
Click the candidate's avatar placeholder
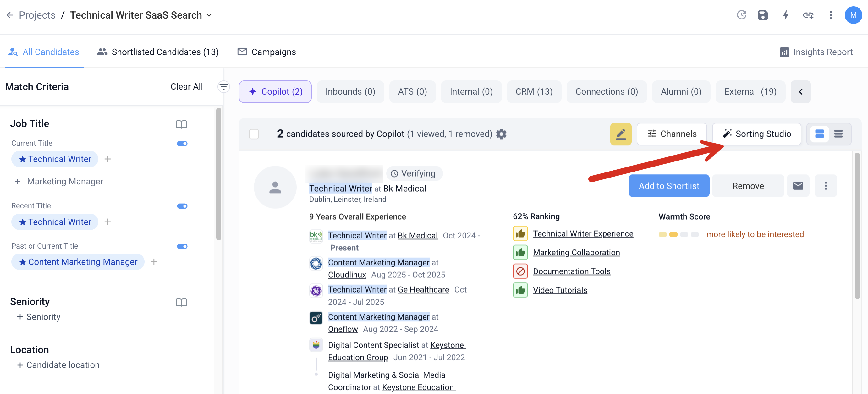(x=275, y=187)
